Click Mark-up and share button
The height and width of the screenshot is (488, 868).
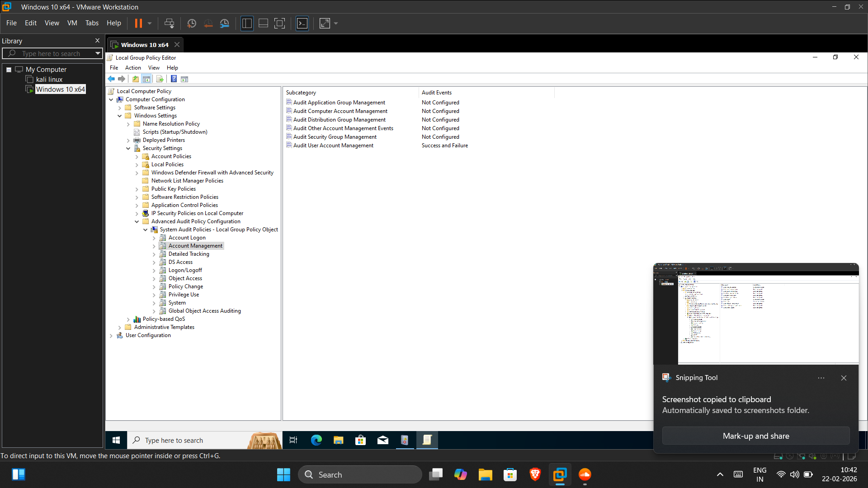(x=756, y=436)
